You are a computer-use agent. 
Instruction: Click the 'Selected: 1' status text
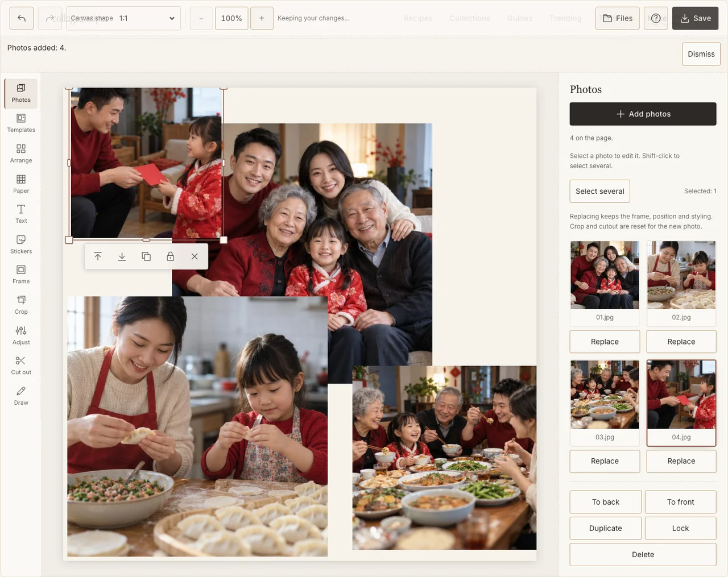[700, 191]
